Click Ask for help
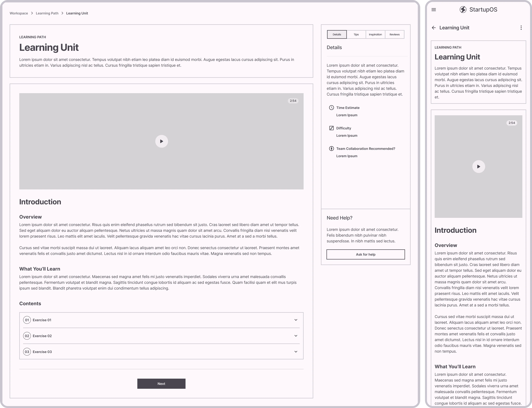 (366, 254)
